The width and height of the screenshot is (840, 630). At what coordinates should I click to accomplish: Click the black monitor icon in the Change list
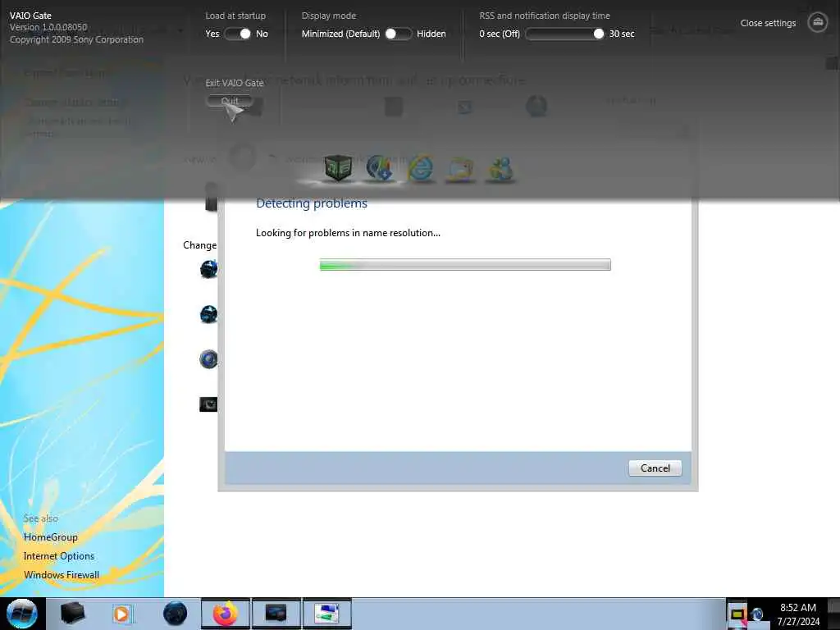[x=208, y=404]
